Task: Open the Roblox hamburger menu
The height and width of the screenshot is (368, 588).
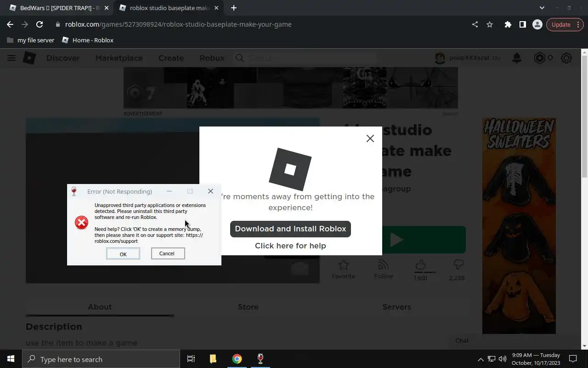Action: pyautogui.click(x=11, y=58)
